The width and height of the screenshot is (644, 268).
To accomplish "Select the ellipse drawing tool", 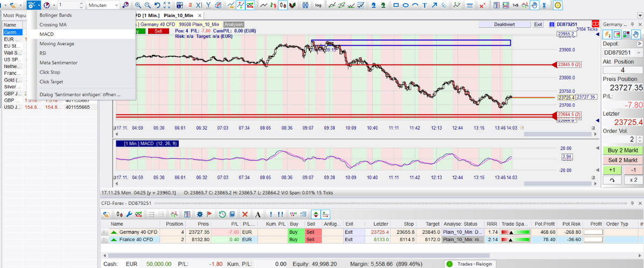I will click(406, 5).
